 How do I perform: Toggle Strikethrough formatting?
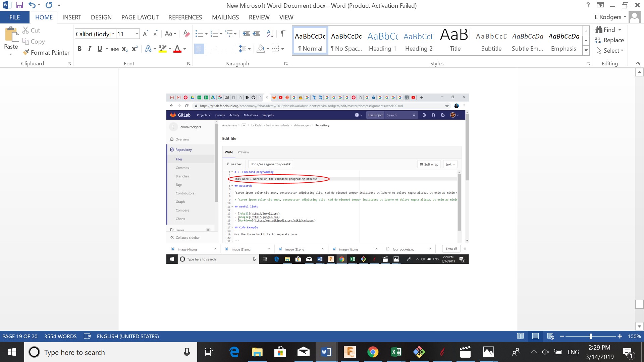(x=114, y=49)
